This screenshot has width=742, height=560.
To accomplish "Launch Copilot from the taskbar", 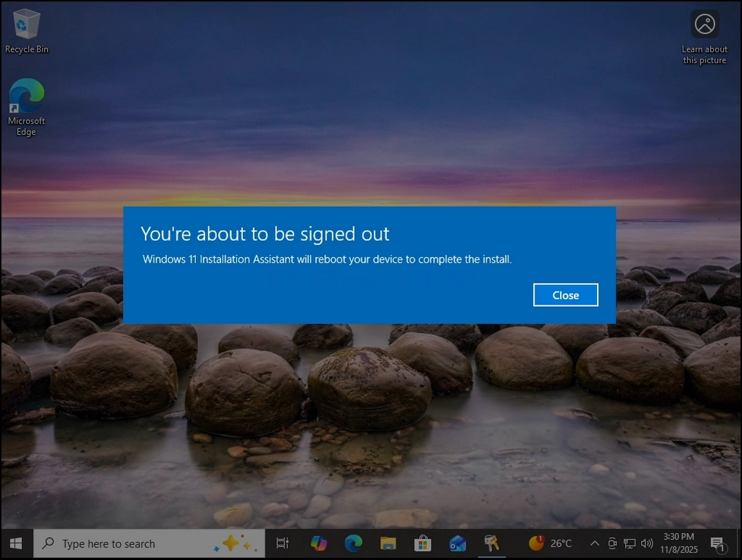I will (318, 543).
